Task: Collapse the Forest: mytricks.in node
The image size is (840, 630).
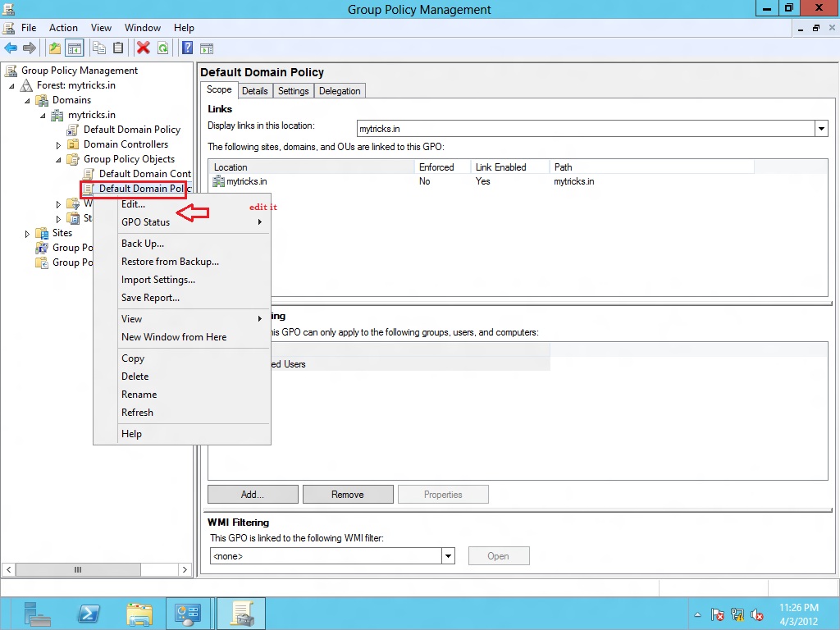Action: (11, 85)
